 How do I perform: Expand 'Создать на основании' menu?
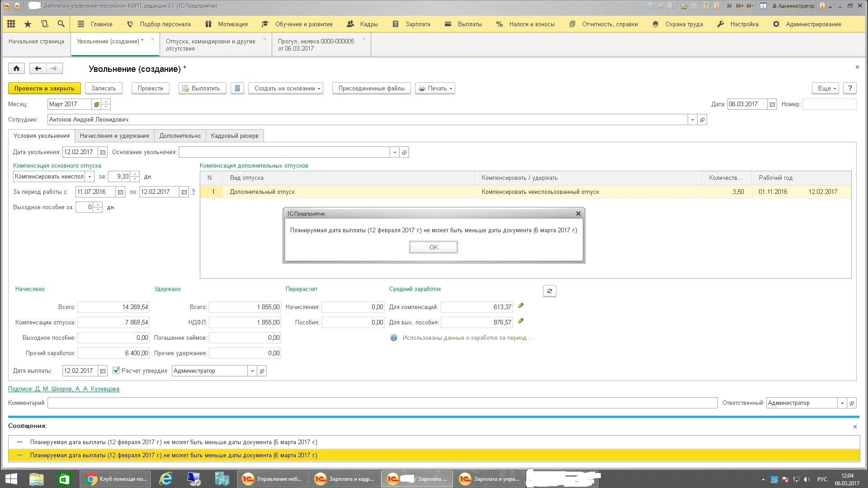tap(286, 88)
